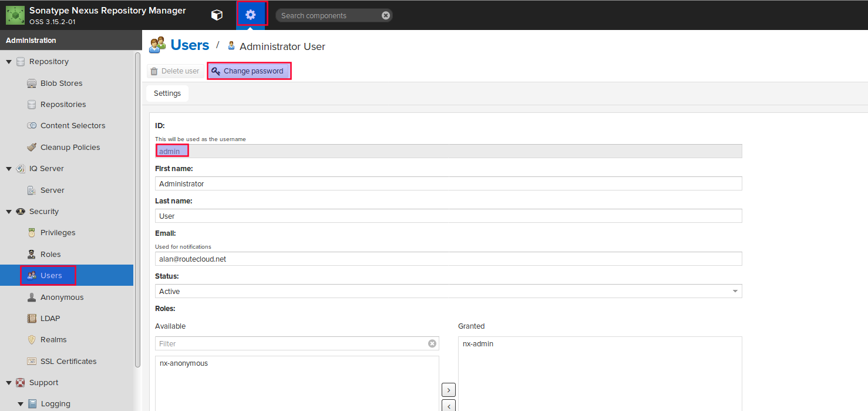Switch to the Settings tab

167,93
